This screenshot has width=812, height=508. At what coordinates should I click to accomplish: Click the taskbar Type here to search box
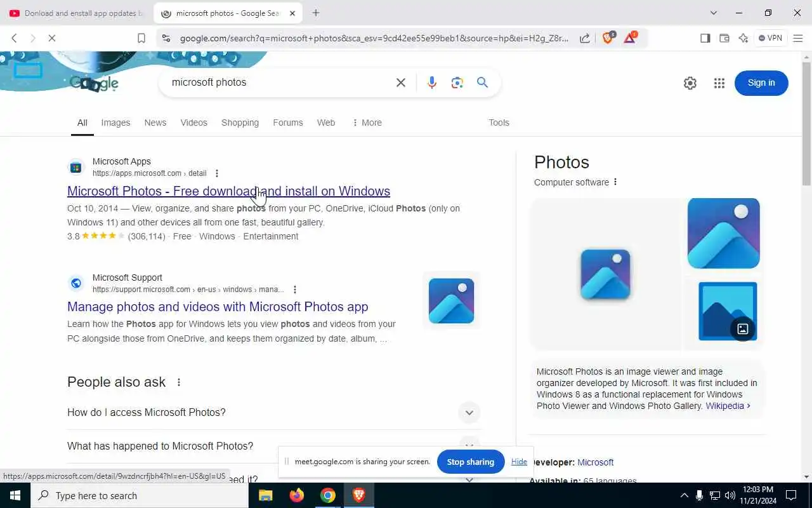pyautogui.click(x=140, y=495)
